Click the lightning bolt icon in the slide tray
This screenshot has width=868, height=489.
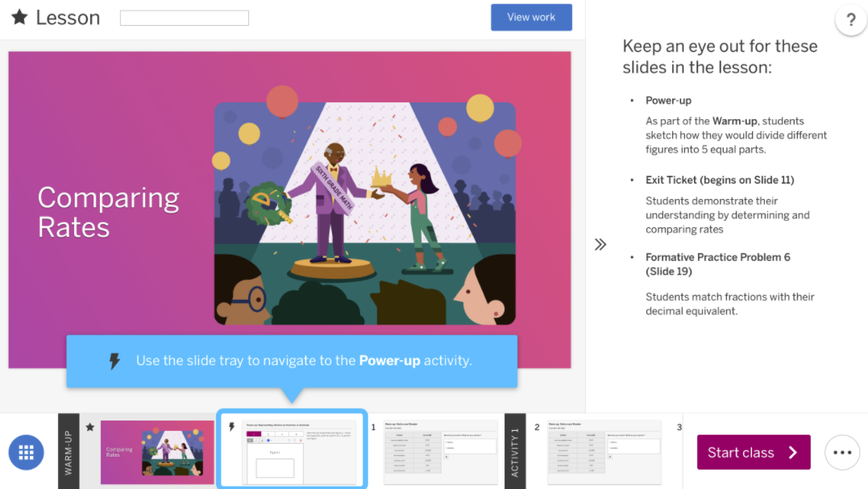click(x=232, y=426)
